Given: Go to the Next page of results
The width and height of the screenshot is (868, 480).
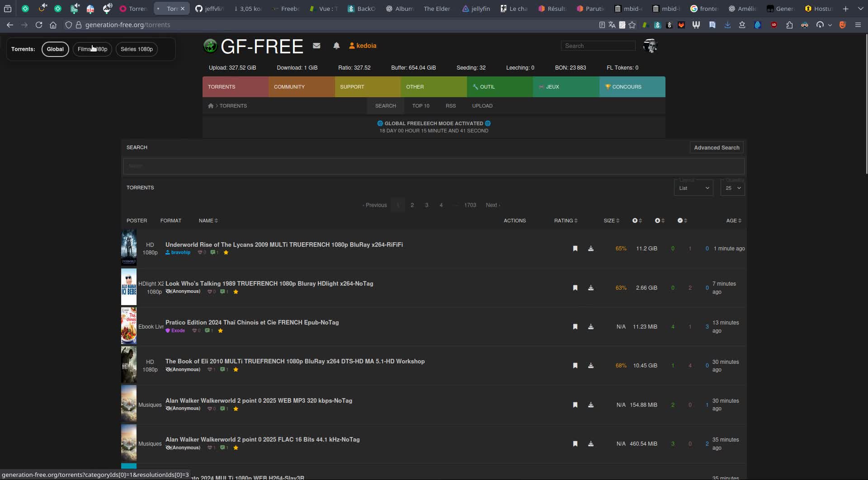Looking at the screenshot, I should (x=493, y=205).
